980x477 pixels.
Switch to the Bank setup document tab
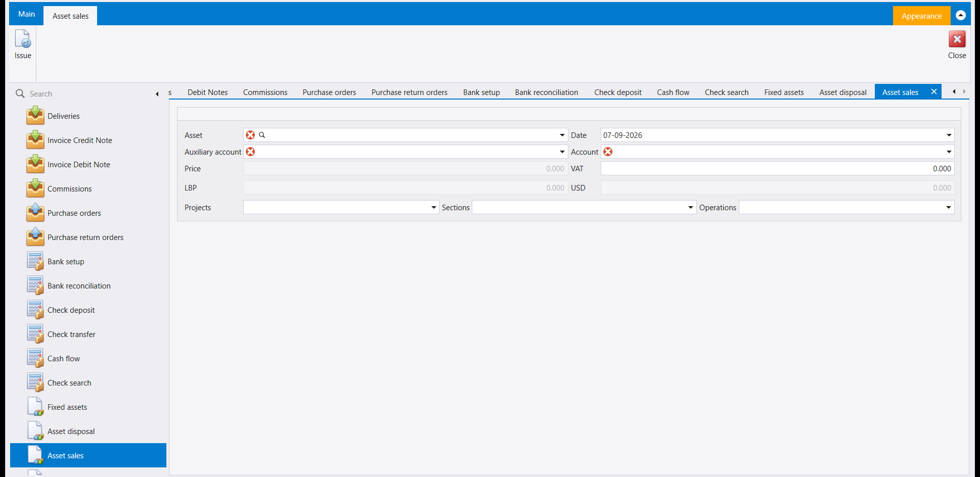click(481, 92)
